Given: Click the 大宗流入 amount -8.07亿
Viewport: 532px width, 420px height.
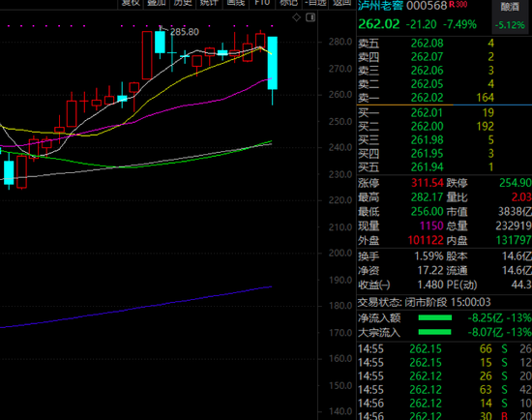Looking at the screenshot, I should pos(486,332).
